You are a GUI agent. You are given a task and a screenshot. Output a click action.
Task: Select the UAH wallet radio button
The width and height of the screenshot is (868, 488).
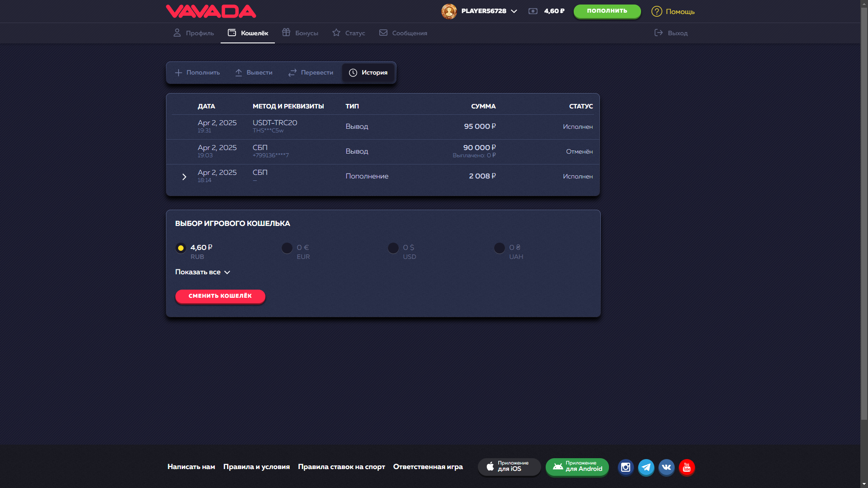tap(499, 248)
